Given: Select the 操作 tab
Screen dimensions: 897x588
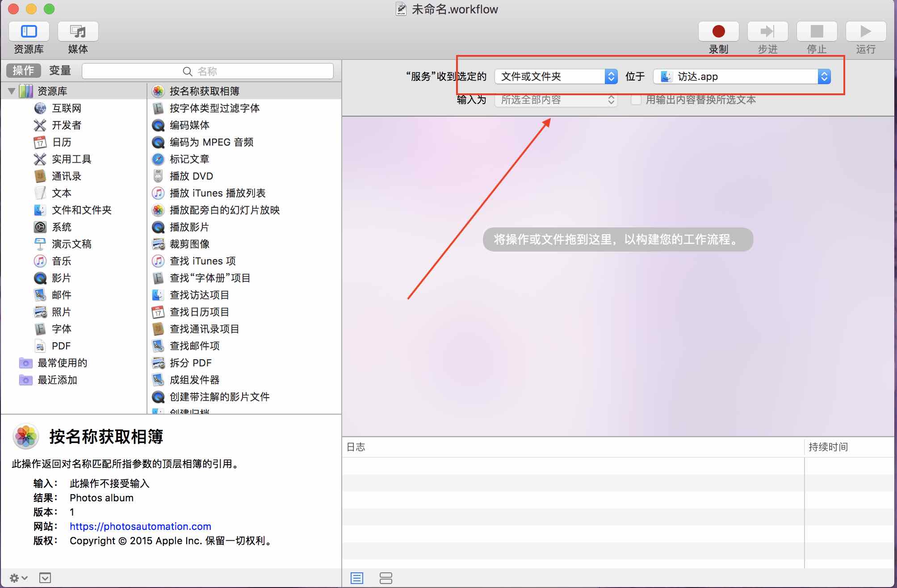Looking at the screenshot, I should point(23,71).
